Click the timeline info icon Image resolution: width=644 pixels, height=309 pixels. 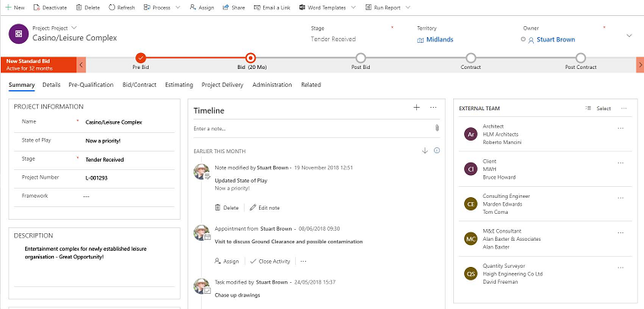(436, 151)
